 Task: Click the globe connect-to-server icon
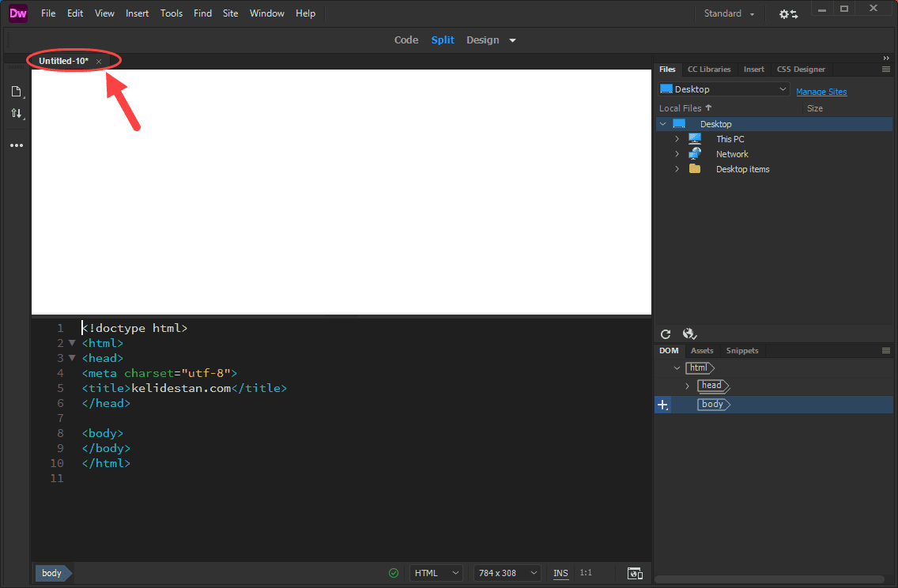click(x=689, y=334)
